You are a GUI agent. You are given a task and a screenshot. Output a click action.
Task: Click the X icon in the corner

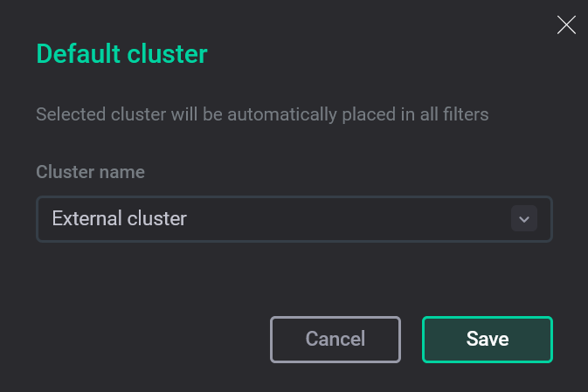[566, 25]
